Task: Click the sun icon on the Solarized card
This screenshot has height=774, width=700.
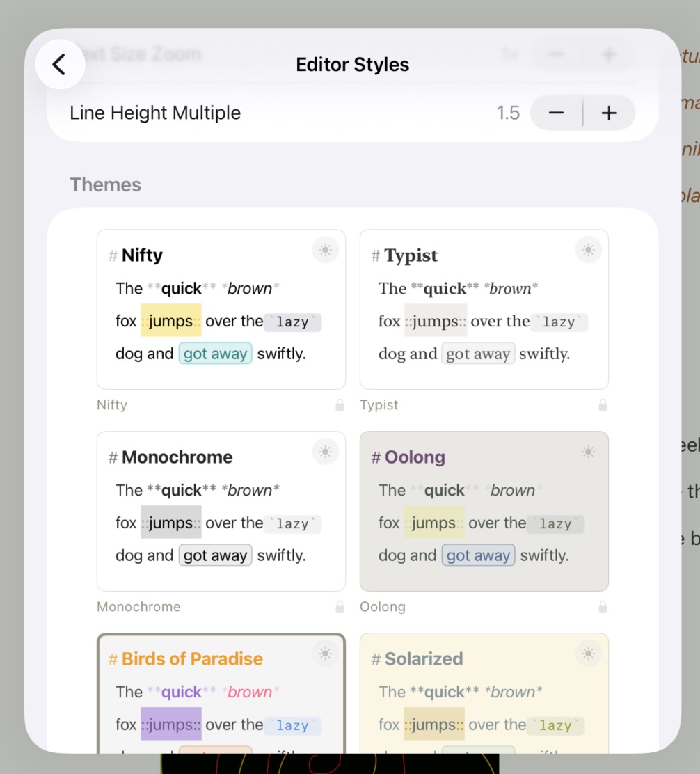Action: (x=588, y=653)
